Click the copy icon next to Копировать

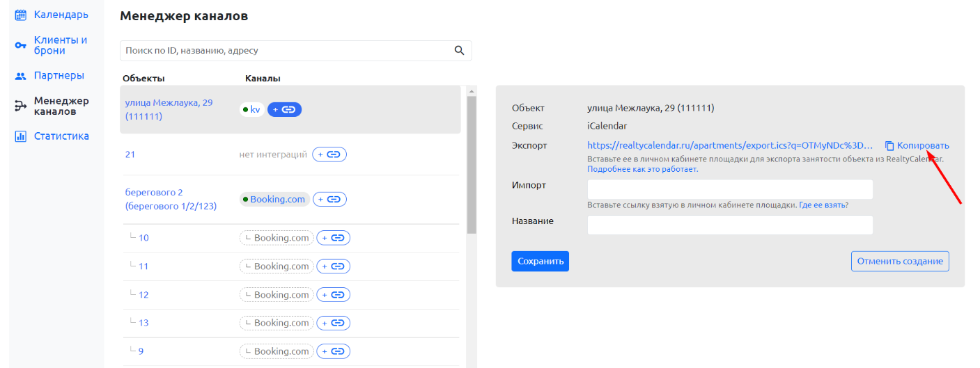889,146
